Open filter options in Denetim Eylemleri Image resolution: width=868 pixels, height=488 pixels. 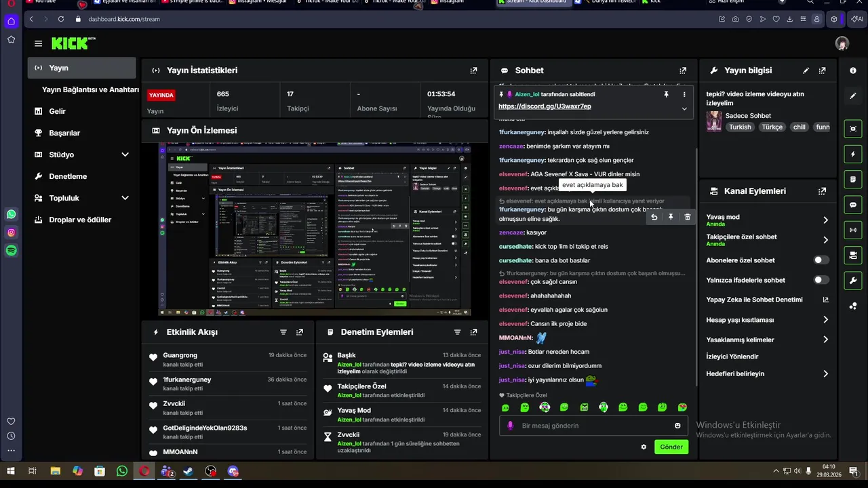(457, 332)
